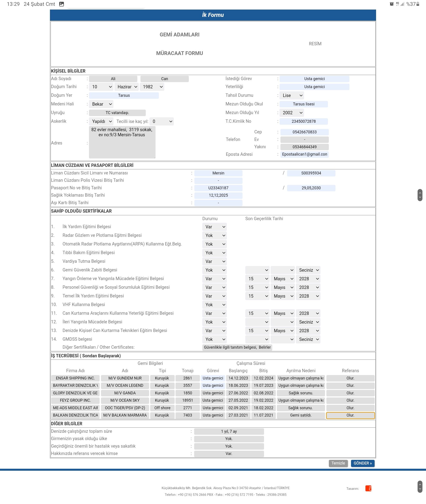
Task: Click the Temizle clear button
Action: click(x=338, y=463)
